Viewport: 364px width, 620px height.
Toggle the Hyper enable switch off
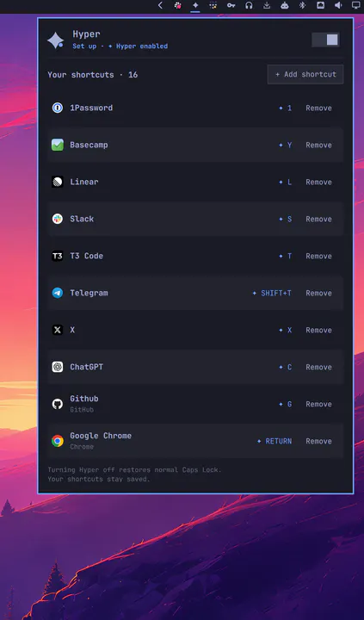(x=325, y=40)
